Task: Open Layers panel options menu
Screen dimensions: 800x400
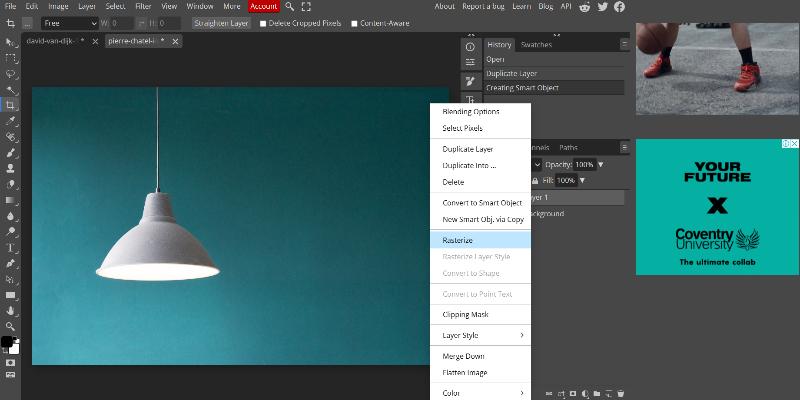Action: tap(624, 147)
